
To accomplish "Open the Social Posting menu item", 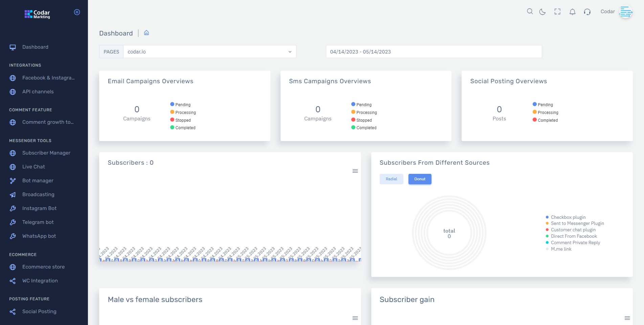I will tap(39, 311).
